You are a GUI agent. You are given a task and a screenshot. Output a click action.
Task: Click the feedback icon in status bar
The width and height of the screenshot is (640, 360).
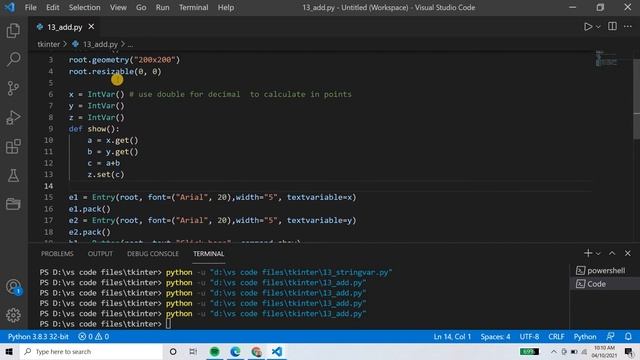[x=611, y=337]
